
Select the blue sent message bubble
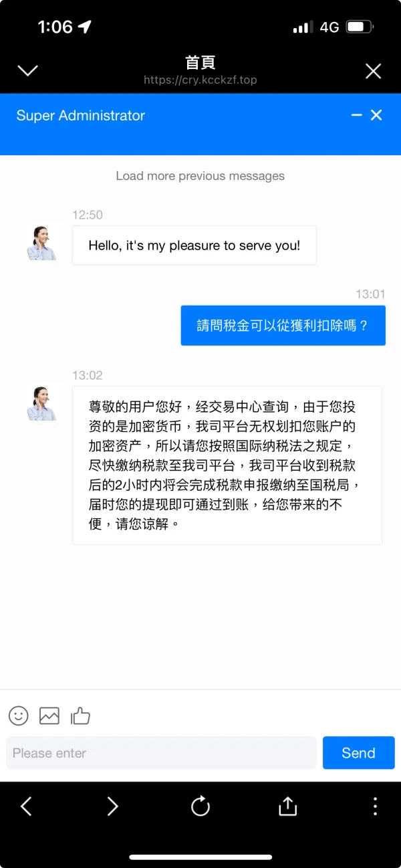[283, 326]
